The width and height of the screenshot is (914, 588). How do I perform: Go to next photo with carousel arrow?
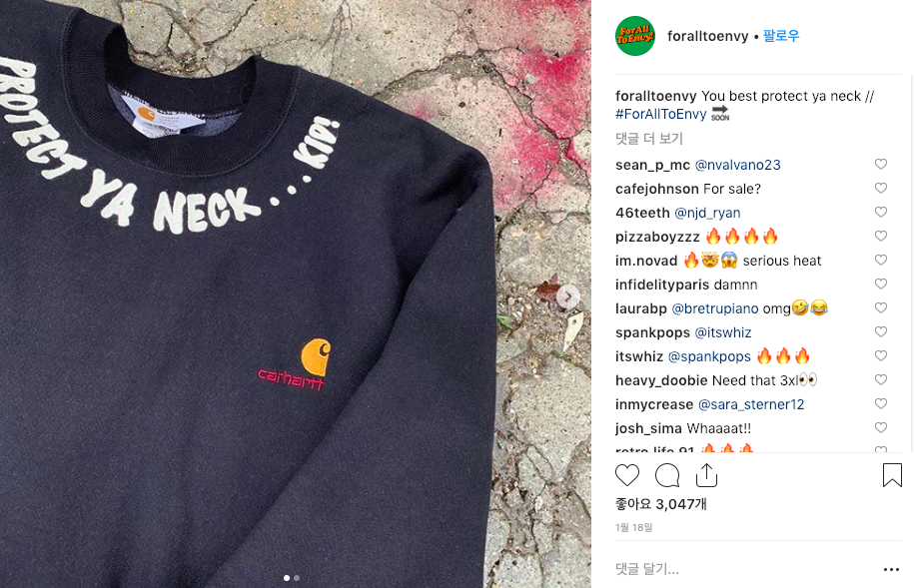pos(567,296)
